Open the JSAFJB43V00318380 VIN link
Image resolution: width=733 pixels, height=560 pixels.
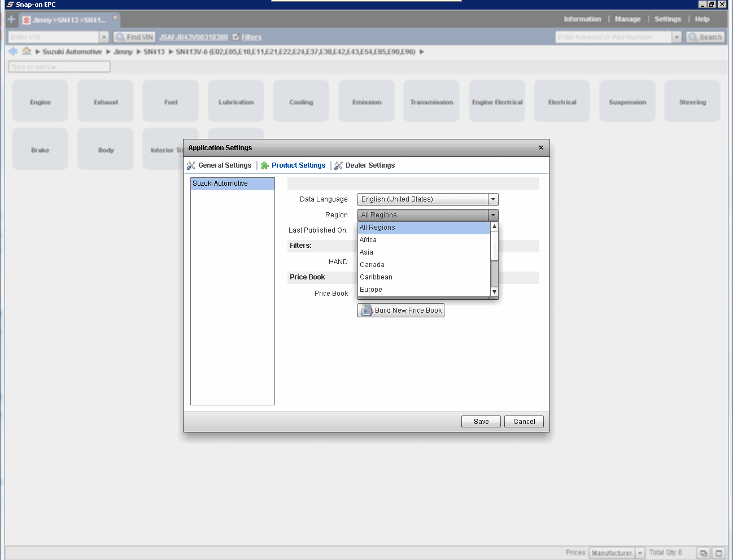193,37
